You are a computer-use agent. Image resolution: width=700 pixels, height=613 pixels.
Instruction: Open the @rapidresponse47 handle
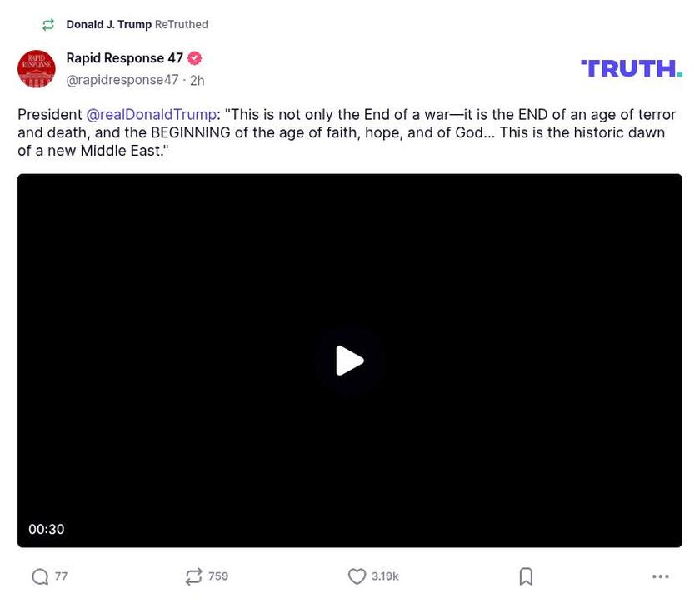[x=122, y=80]
